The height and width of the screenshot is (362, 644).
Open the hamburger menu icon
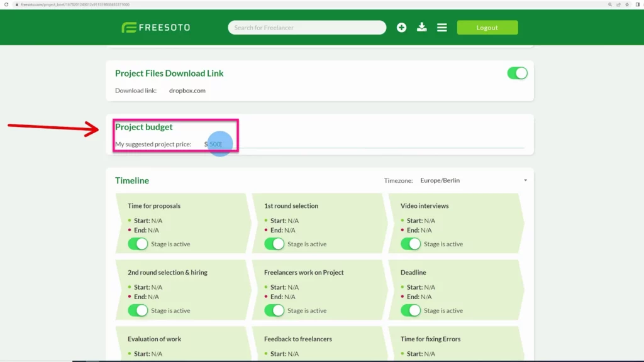pyautogui.click(x=442, y=28)
